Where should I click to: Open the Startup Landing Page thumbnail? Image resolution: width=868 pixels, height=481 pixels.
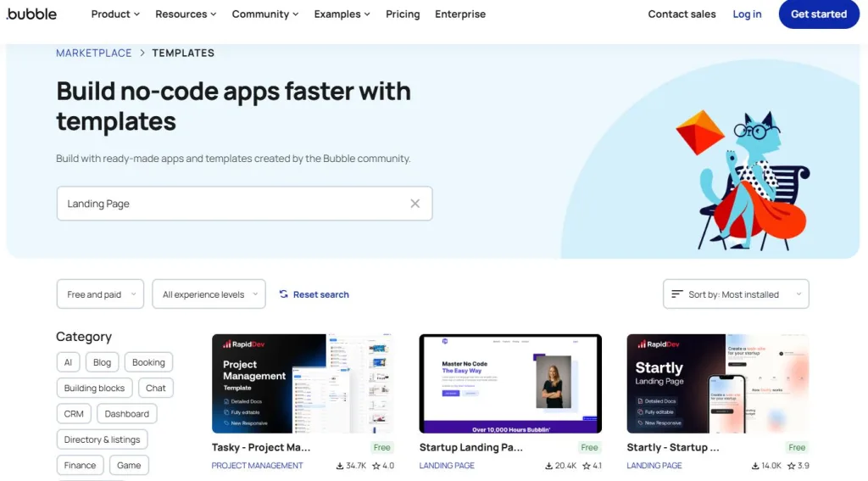tap(510, 383)
